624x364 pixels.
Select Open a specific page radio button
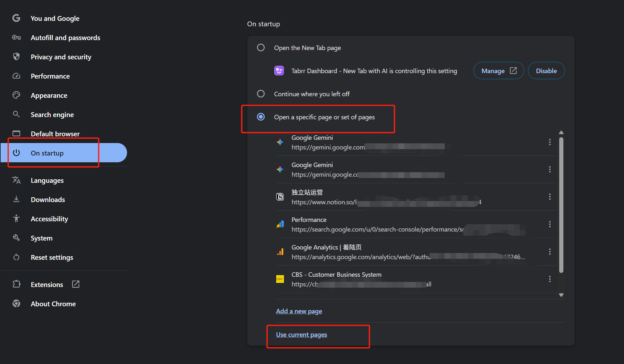[261, 117]
